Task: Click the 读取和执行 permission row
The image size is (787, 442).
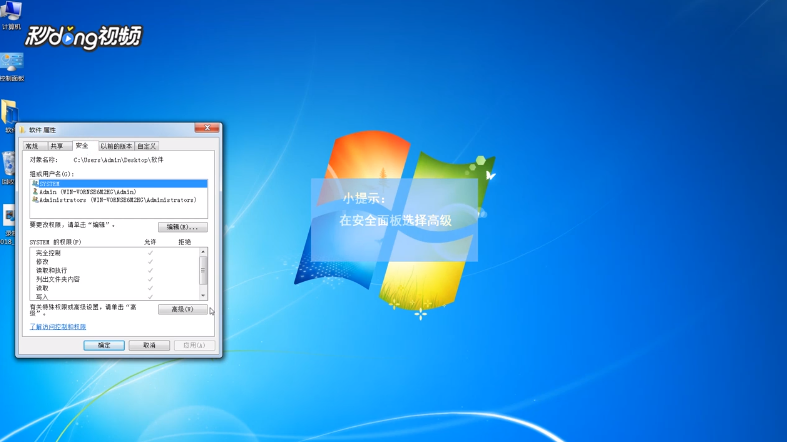Action: [114, 270]
